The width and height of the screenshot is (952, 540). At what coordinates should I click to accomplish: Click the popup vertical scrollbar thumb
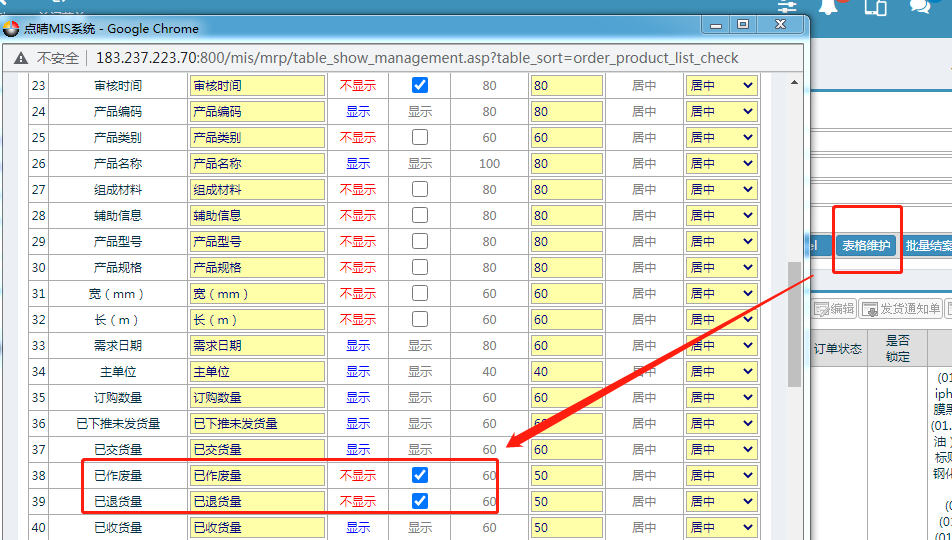coord(795,325)
